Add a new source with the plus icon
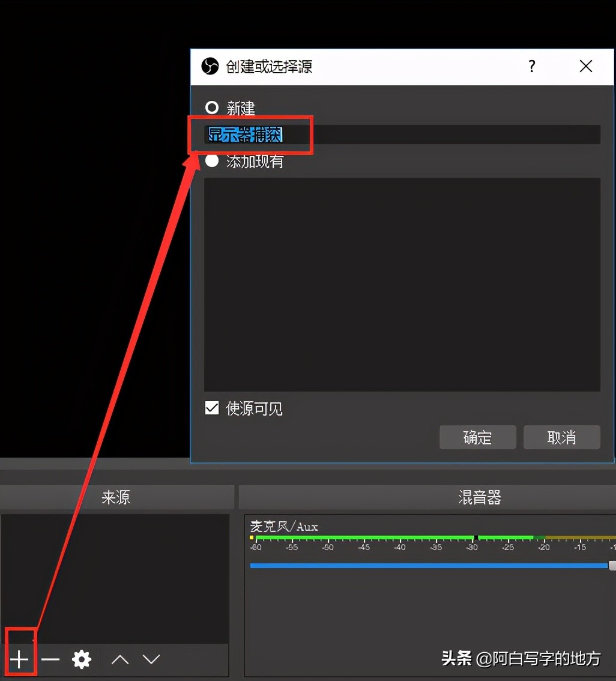 pos(20,659)
